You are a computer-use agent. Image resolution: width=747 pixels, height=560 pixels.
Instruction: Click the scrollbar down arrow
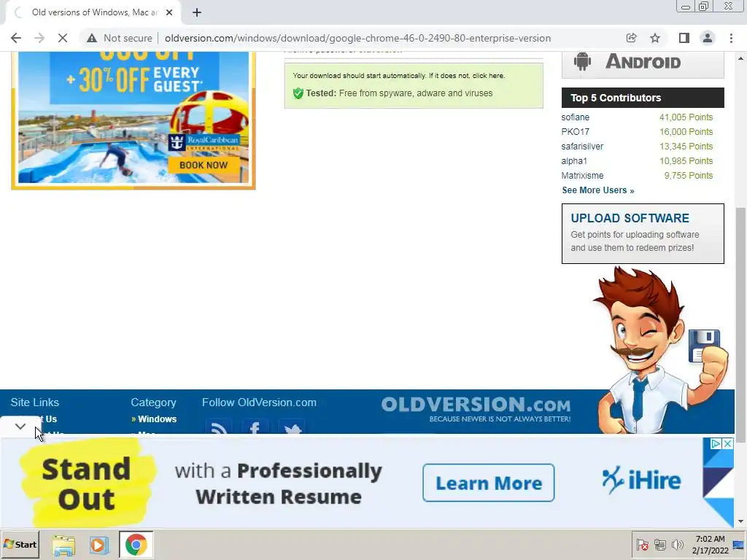(740, 521)
